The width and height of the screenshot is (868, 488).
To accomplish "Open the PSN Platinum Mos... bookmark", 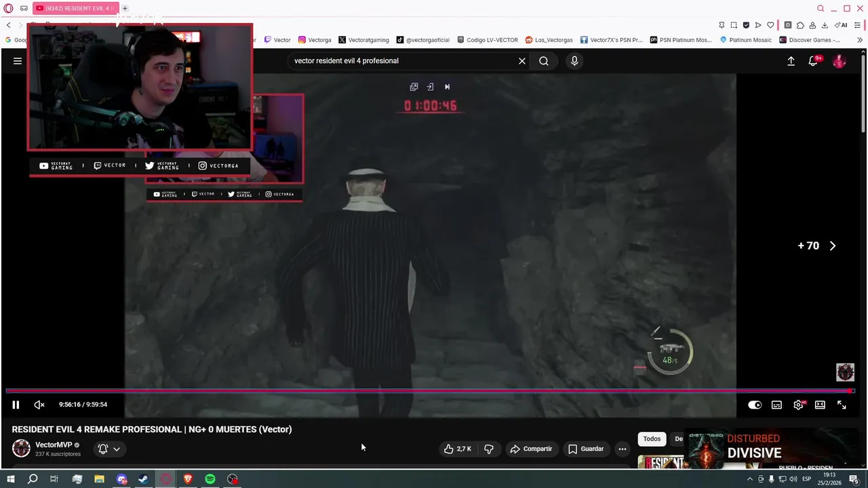I will point(681,40).
